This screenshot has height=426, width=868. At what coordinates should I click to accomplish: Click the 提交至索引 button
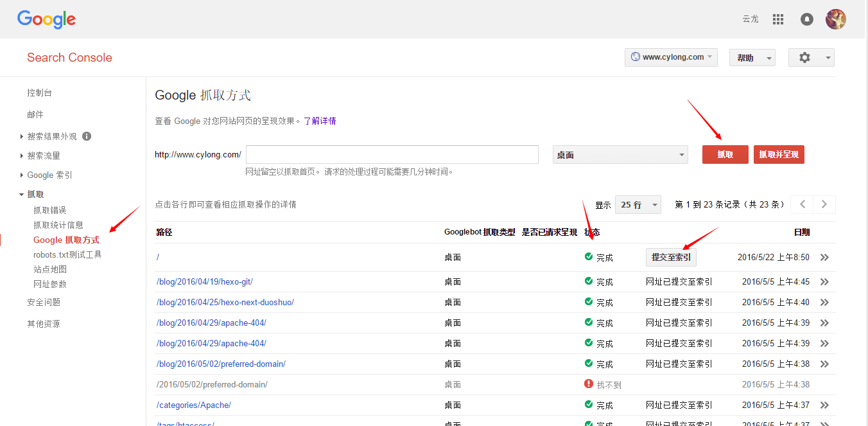(x=671, y=257)
